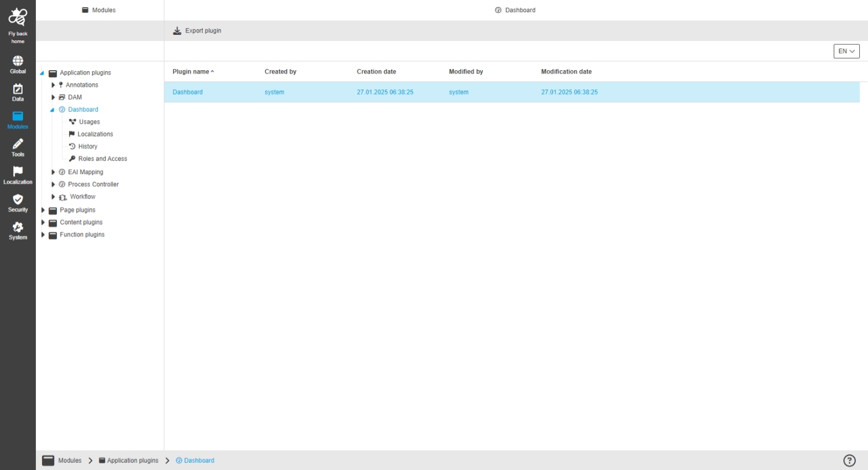Go to Modules in the breadcrumb

(70, 461)
